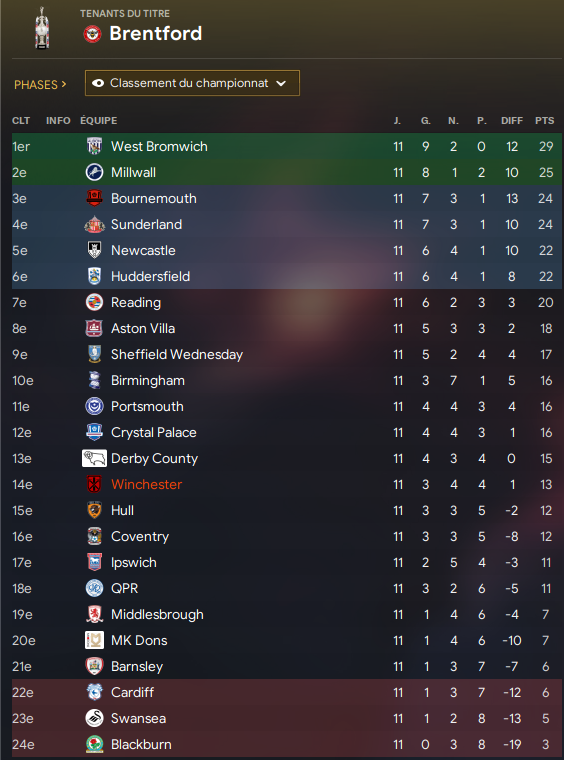Open the highlighted Winchester team link
Viewport: 564px width, 760px height.
(146, 484)
